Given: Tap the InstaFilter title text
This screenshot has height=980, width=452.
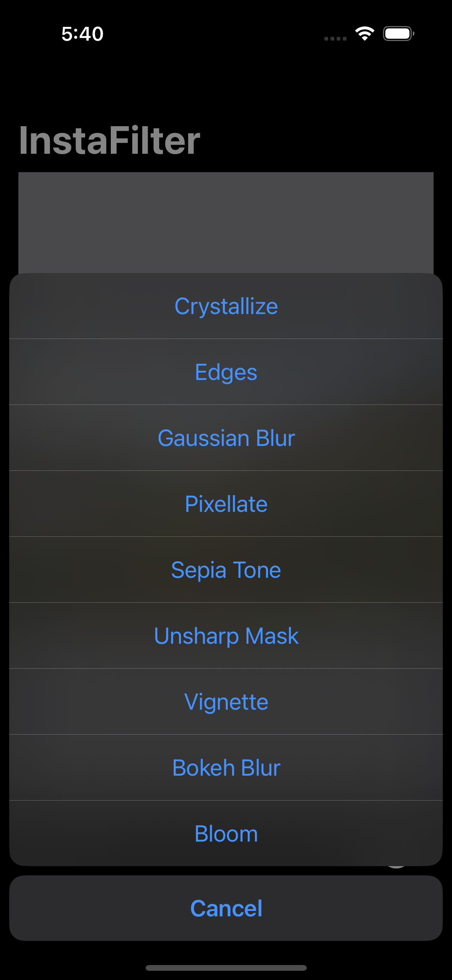Looking at the screenshot, I should (108, 141).
